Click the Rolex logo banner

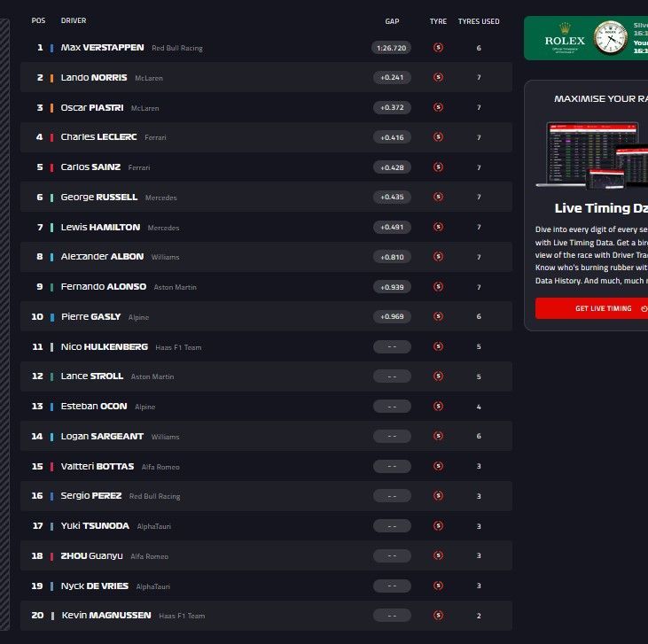564,38
